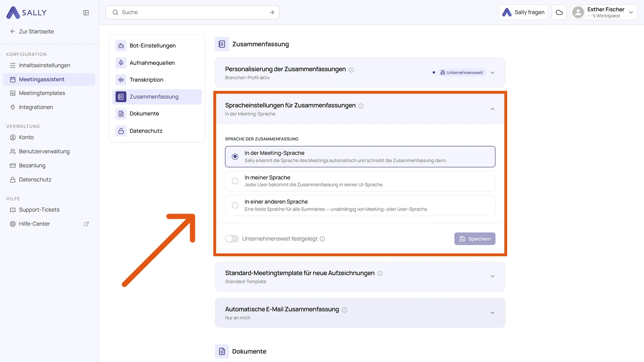Click the Unternehmensweit badge
The height and width of the screenshot is (362, 644).
coord(462,73)
